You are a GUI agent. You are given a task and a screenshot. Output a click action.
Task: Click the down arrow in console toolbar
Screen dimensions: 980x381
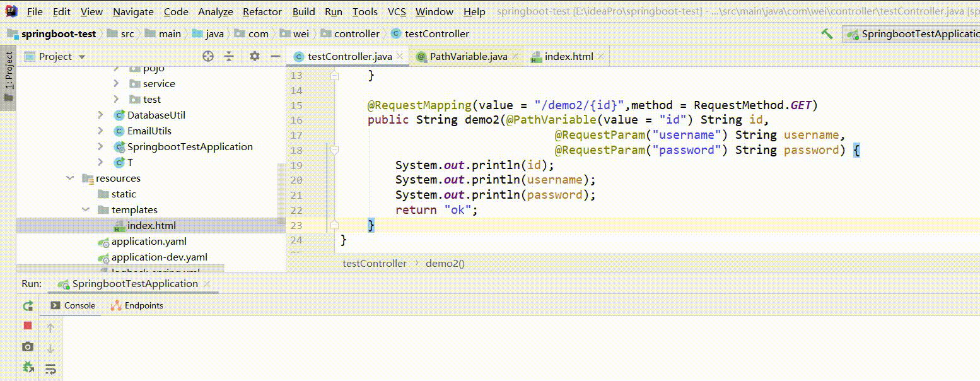coord(51,348)
